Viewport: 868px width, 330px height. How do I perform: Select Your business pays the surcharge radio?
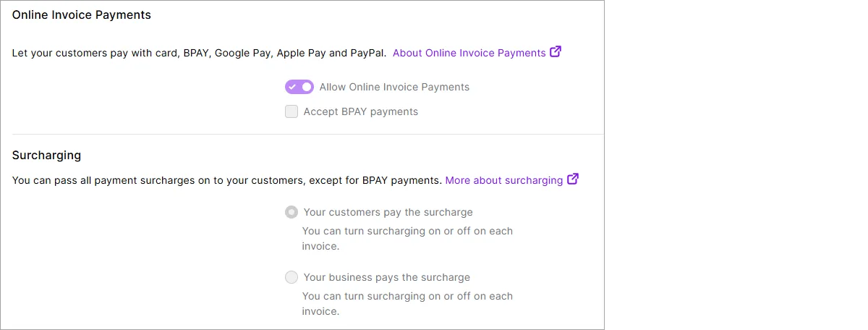click(x=292, y=277)
